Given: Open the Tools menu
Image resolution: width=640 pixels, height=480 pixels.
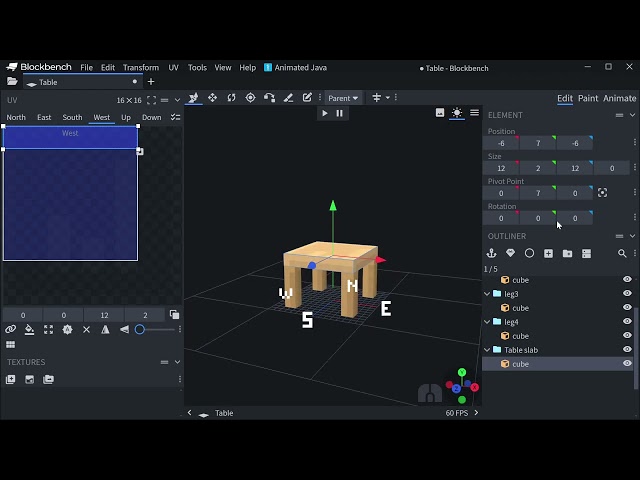Looking at the screenshot, I should tap(197, 68).
